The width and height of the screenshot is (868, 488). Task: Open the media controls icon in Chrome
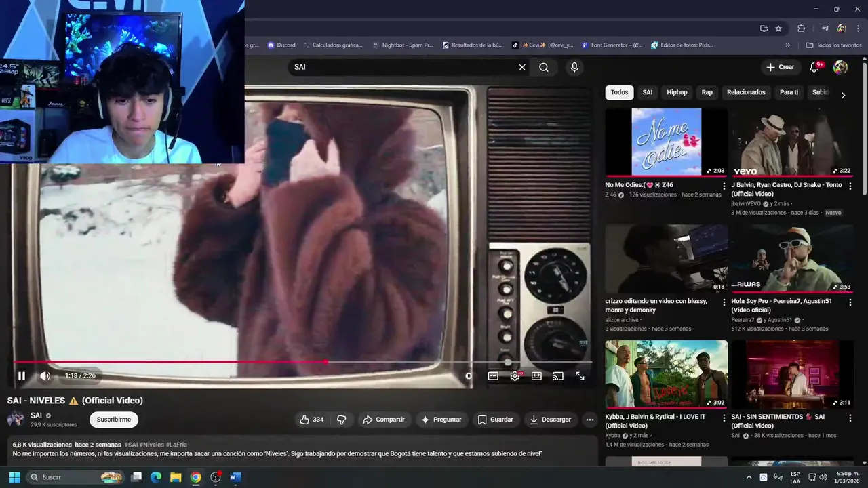click(825, 28)
